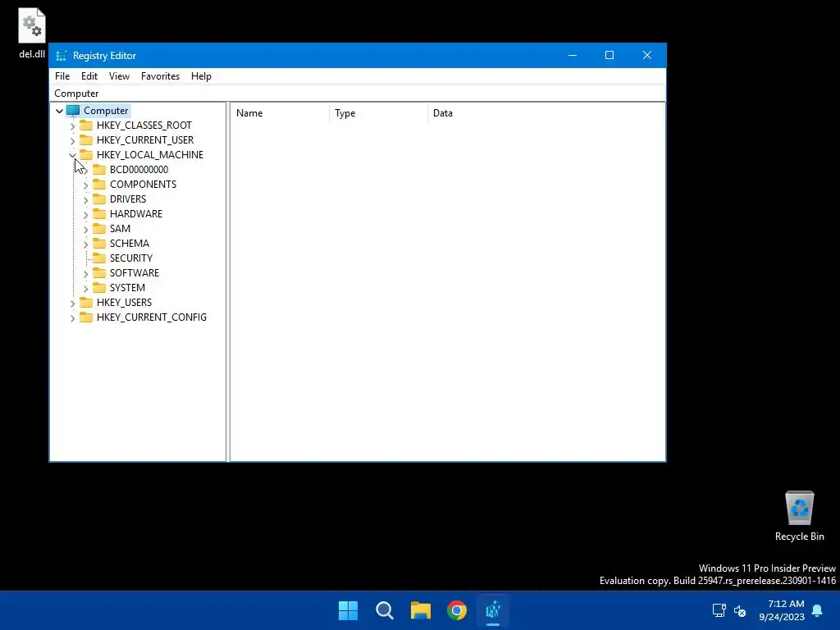This screenshot has height=630, width=840.
Task: Minimize the Registry Editor window
Action: point(573,55)
